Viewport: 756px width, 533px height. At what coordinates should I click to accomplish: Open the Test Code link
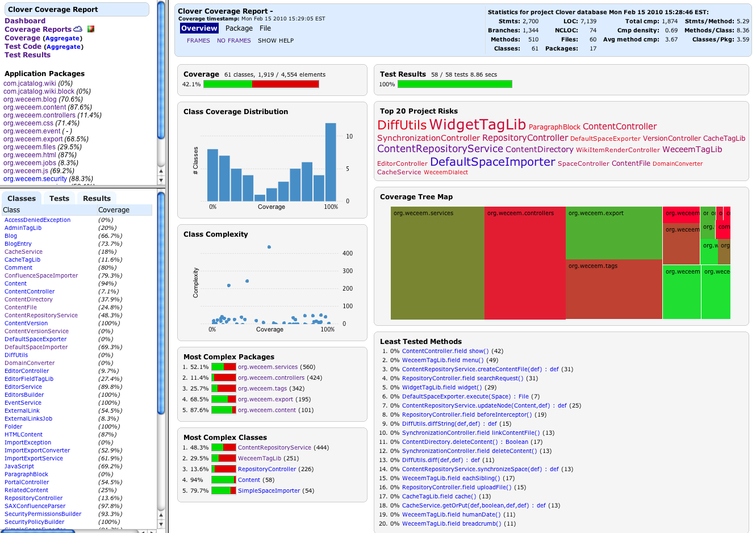(23, 47)
